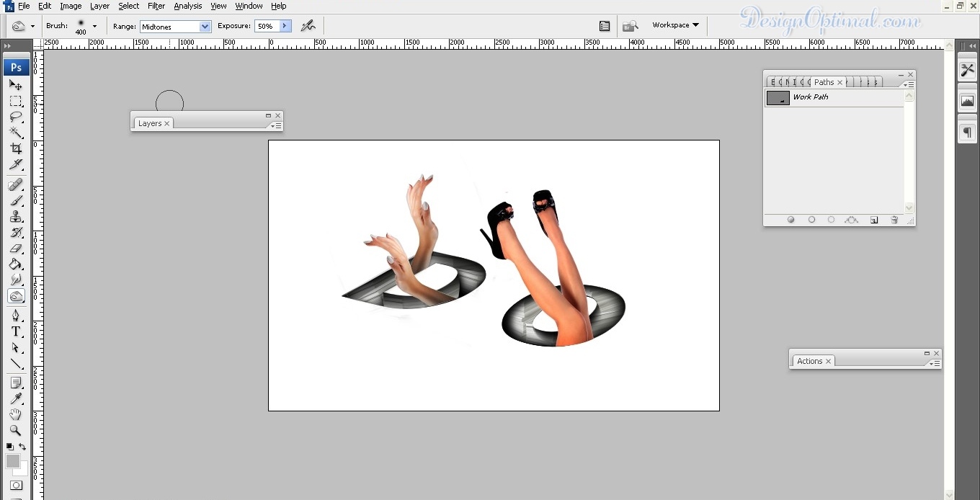Toggle Quick Mask mode button
This screenshot has width=980, height=500.
16,486
